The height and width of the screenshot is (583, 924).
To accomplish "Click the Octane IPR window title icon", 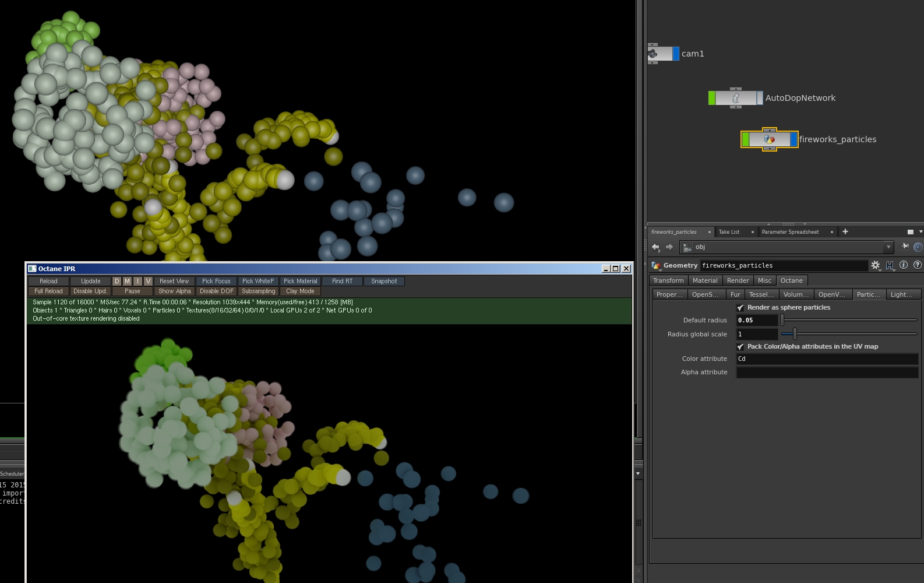I will (33, 269).
